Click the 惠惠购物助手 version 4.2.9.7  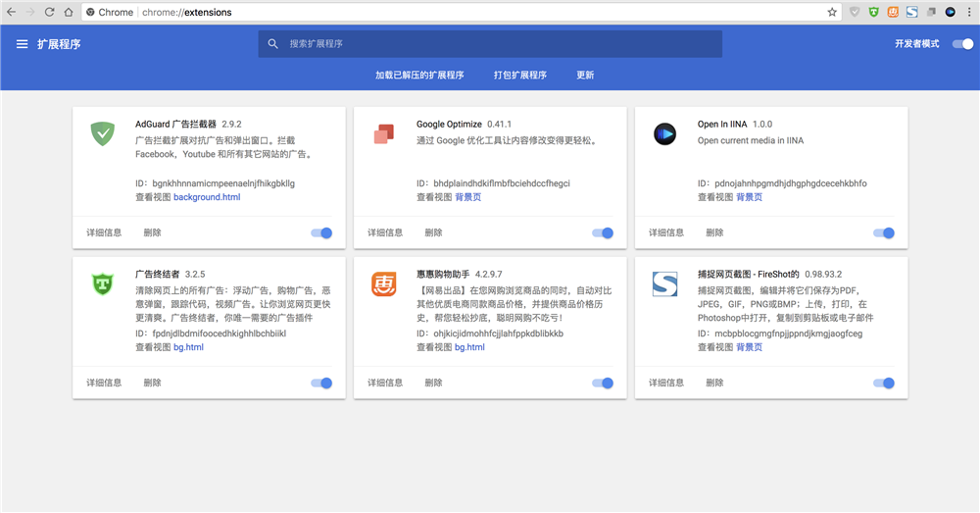click(x=489, y=274)
